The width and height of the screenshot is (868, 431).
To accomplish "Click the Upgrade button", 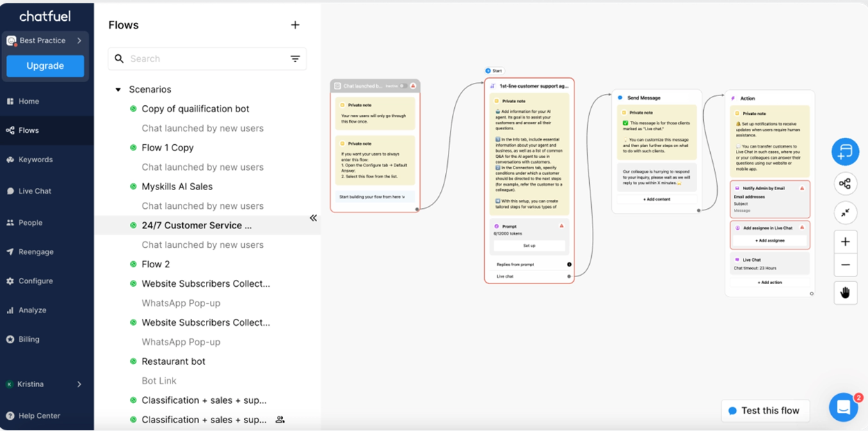I will point(45,65).
